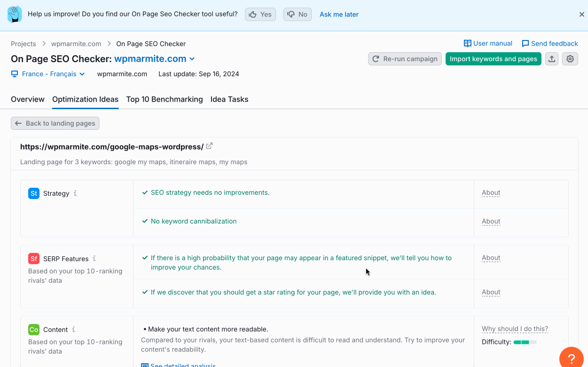Click Back to landing pages button
The image size is (588, 367).
55,123
